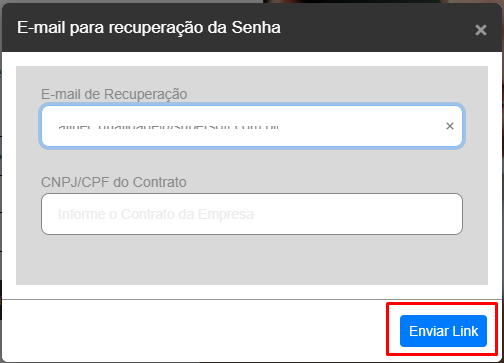Screen dimensions: 504x363
Task: Click the white margin left of the gray form panel
Action: point(9,175)
